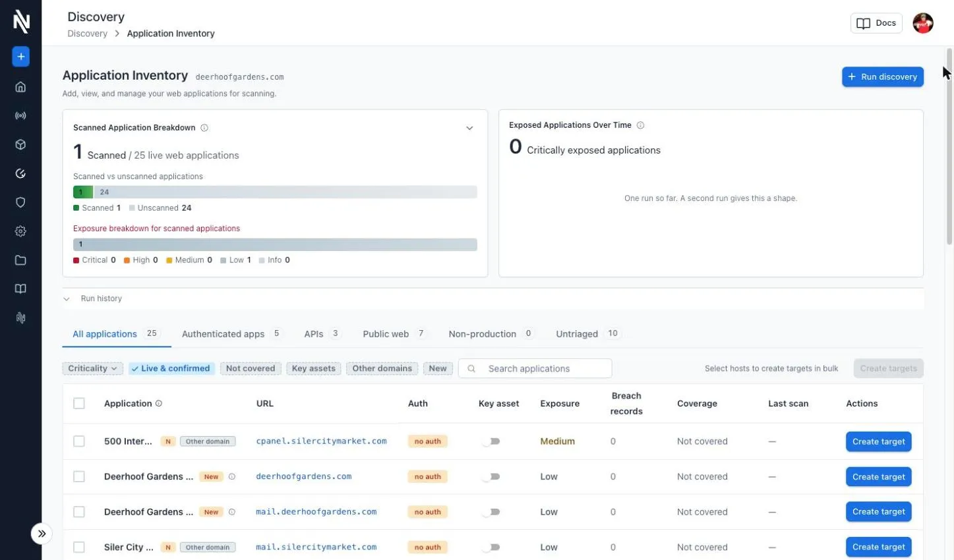Collapse the Scanned Application Breakdown card
The height and width of the screenshot is (560, 954).
[x=469, y=128]
